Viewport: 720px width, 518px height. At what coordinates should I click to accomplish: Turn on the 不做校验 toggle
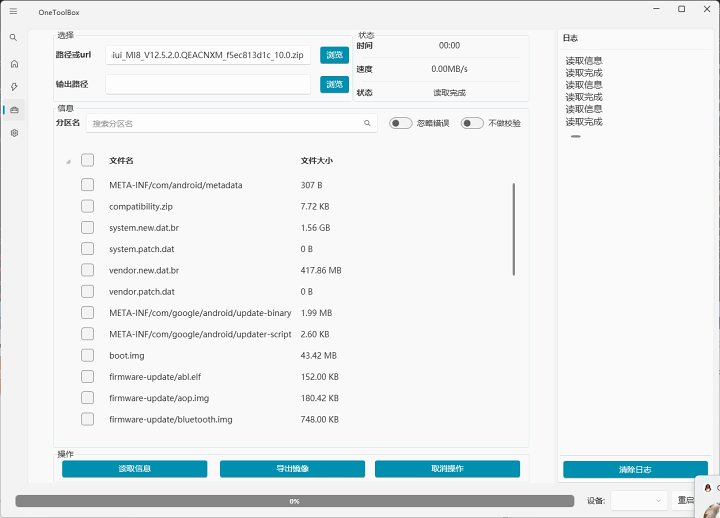click(x=472, y=123)
